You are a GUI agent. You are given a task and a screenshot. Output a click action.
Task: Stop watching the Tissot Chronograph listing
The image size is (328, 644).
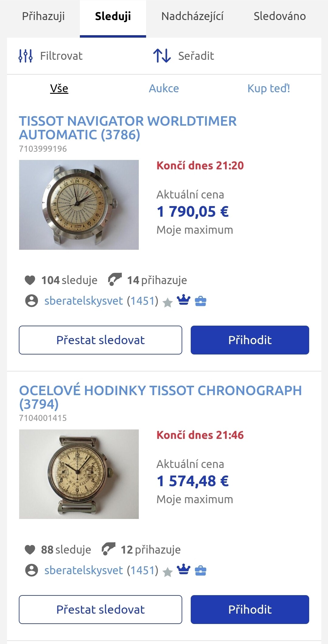pos(101,609)
